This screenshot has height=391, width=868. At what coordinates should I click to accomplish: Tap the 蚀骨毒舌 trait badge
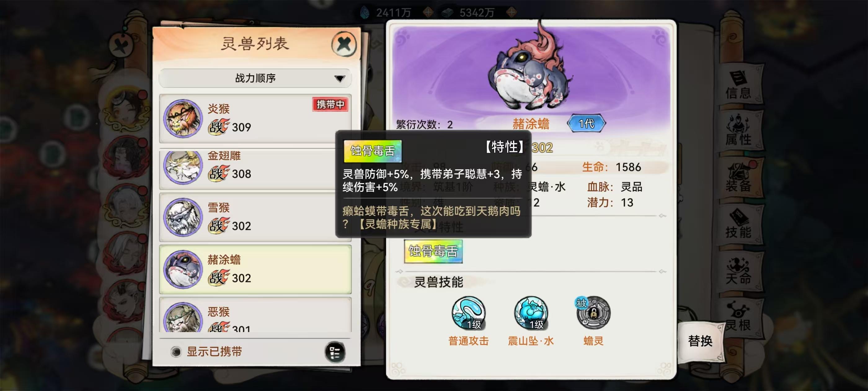433,251
